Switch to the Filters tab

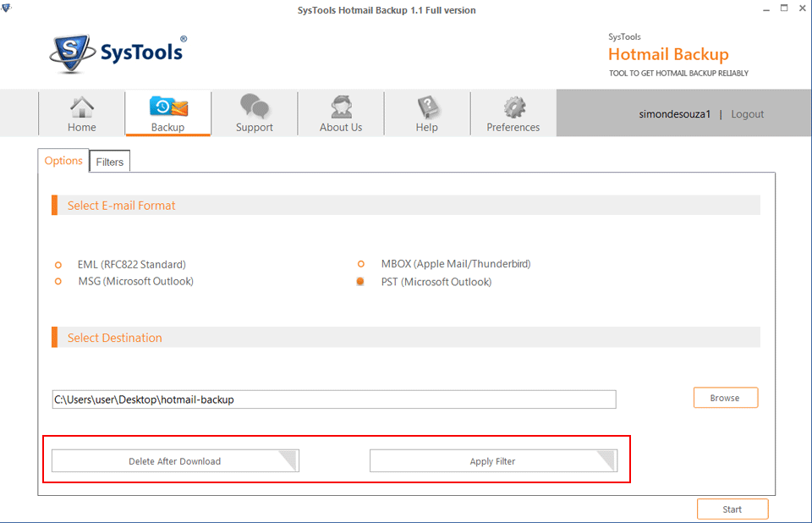[x=110, y=162]
